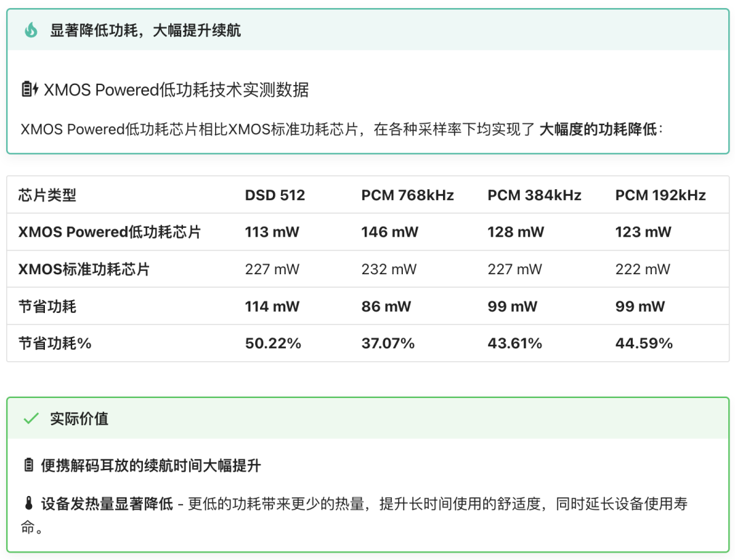This screenshot has height=560, width=735.
Task: Click the XMOS Powered低功耗芯片 row label
Action: (x=110, y=232)
